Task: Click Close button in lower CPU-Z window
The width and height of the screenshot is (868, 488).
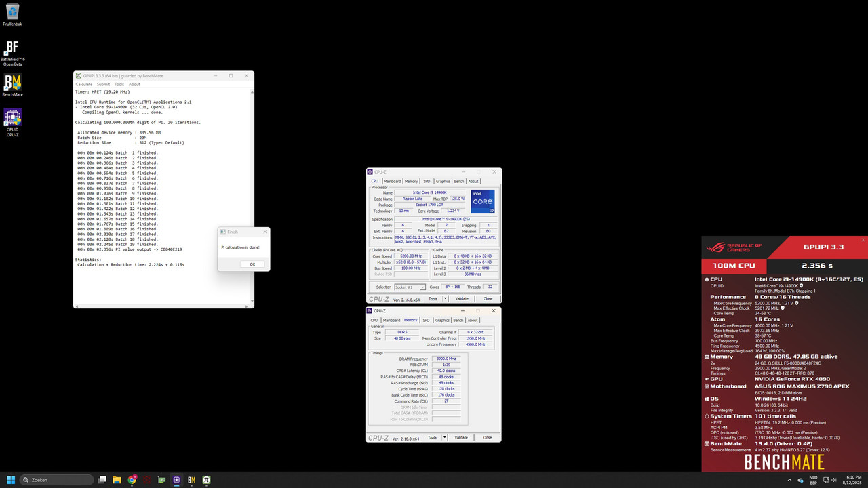Action: coord(487,437)
